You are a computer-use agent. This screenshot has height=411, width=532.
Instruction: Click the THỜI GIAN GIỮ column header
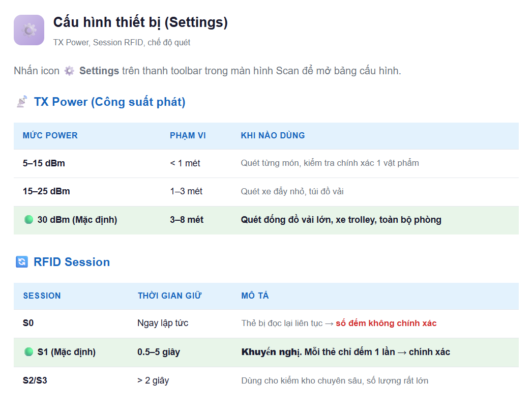[170, 296]
